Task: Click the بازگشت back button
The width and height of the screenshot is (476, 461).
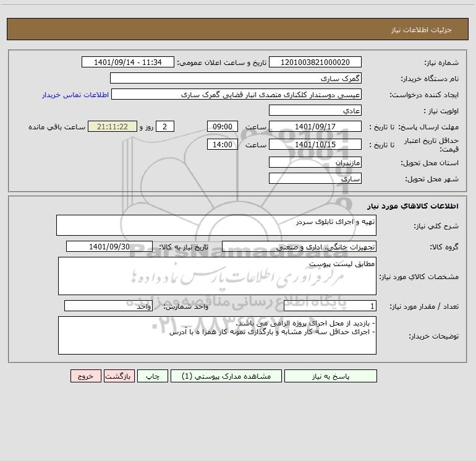Action: [x=119, y=376]
